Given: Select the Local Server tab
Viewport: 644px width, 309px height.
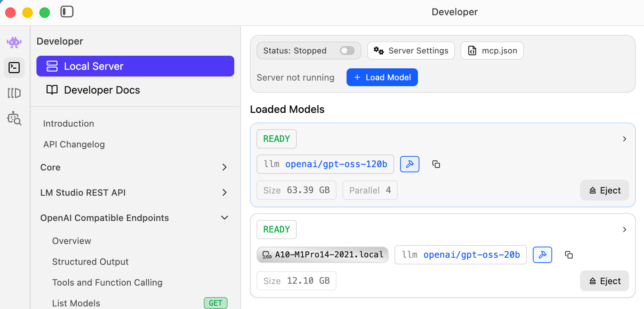Looking at the screenshot, I should point(135,66).
